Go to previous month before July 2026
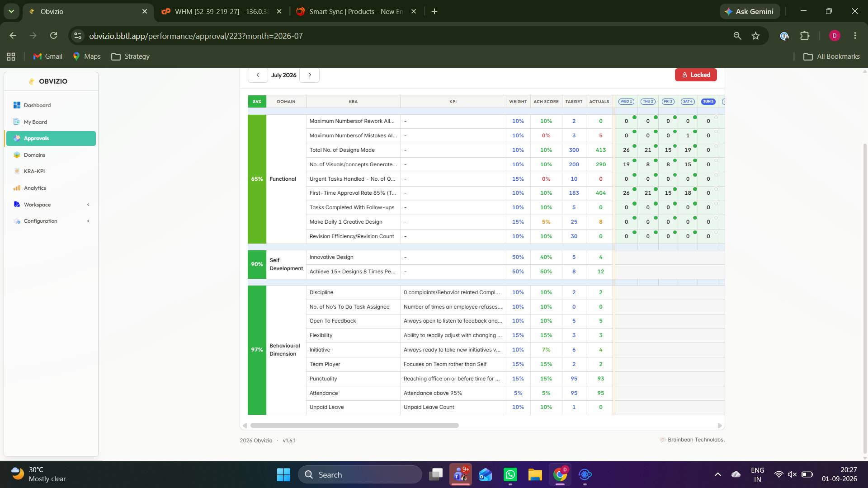868x488 pixels. pos(258,75)
